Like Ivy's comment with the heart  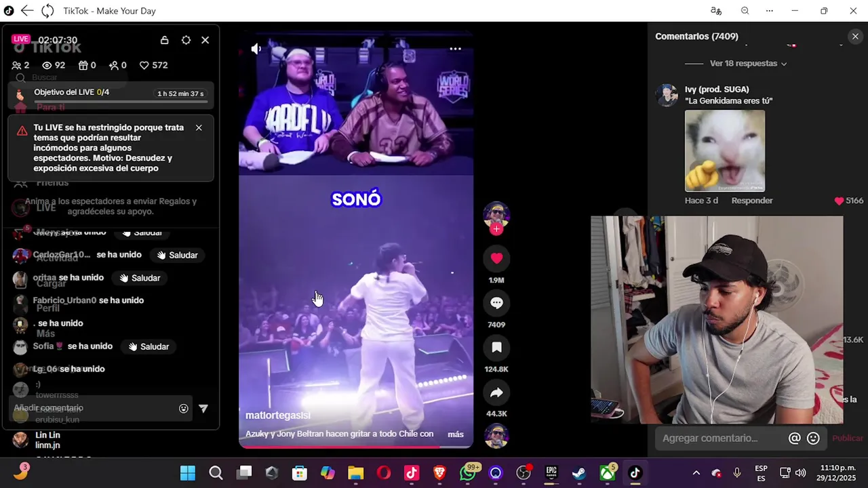click(x=839, y=201)
